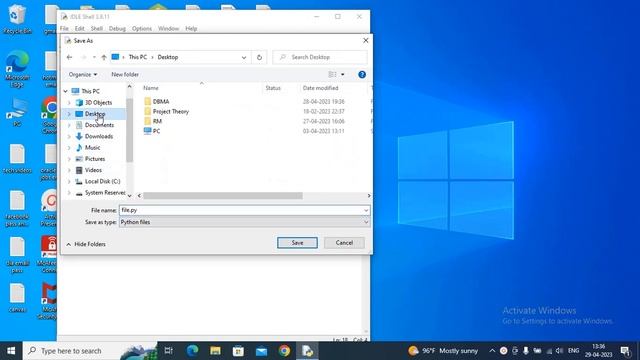
Task: Open Task View from taskbar
Action: click(169, 351)
